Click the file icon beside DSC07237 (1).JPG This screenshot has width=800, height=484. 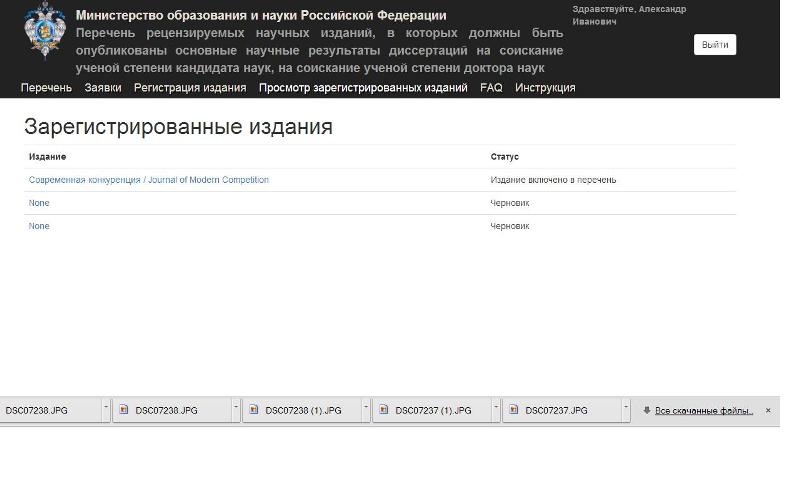click(x=384, y=410)
